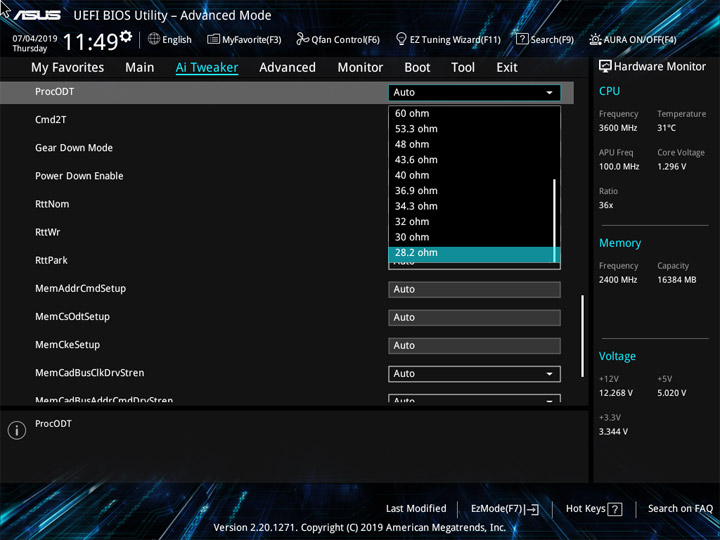Click the ASUS logo
This screenshot has width=720, height=540.
pyautogui.click(x=37, y=15)
